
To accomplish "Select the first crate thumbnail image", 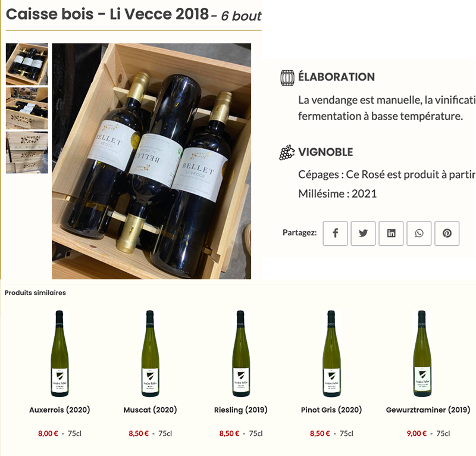I will [27, 64].
